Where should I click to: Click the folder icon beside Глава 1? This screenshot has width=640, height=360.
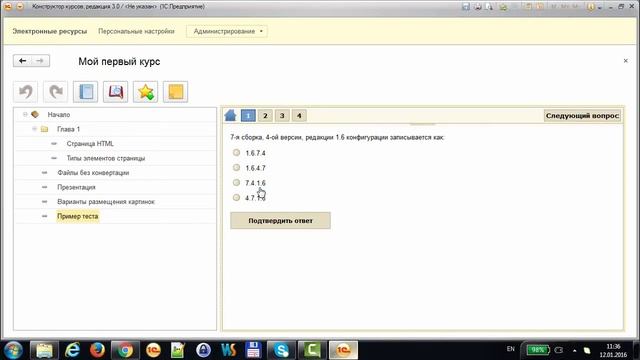coord(44,129)
